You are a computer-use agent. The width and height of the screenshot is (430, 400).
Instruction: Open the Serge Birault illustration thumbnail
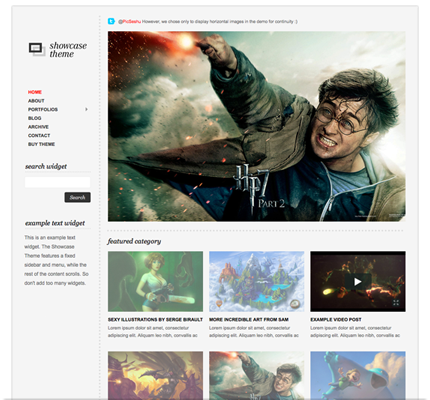(155, 282)
